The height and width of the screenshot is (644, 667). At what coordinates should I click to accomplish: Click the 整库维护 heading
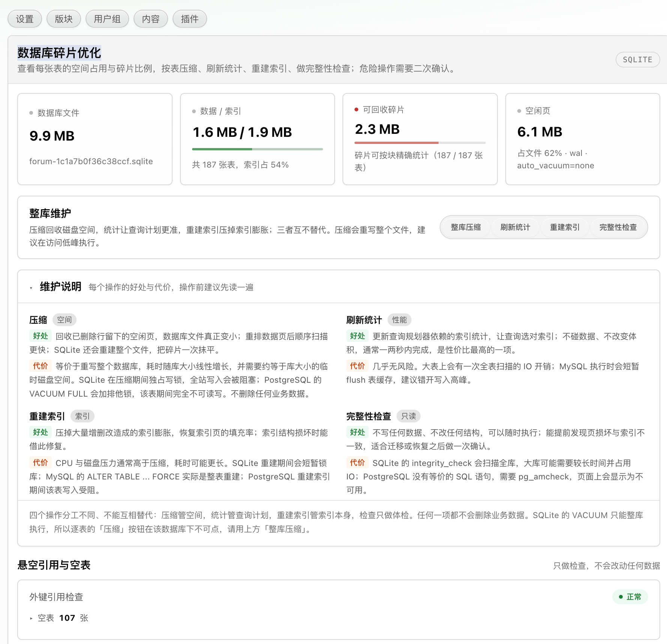50,213
